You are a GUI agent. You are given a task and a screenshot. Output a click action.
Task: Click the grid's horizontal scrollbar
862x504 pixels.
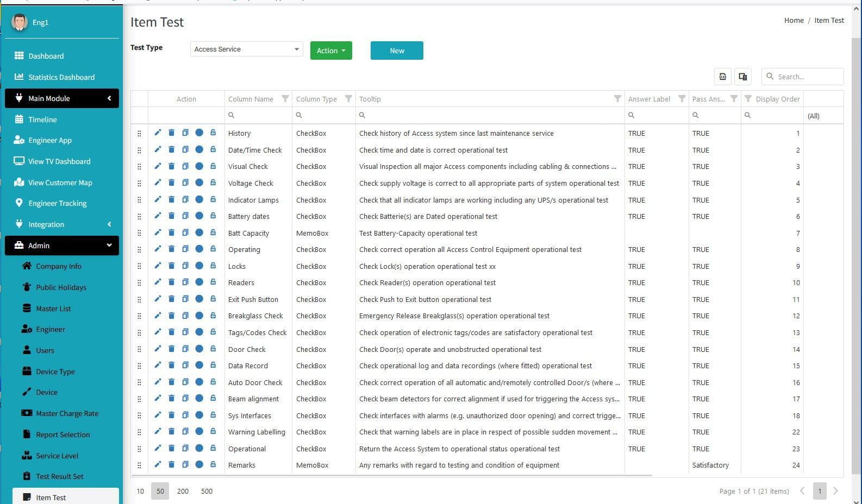tap(391, 476)
